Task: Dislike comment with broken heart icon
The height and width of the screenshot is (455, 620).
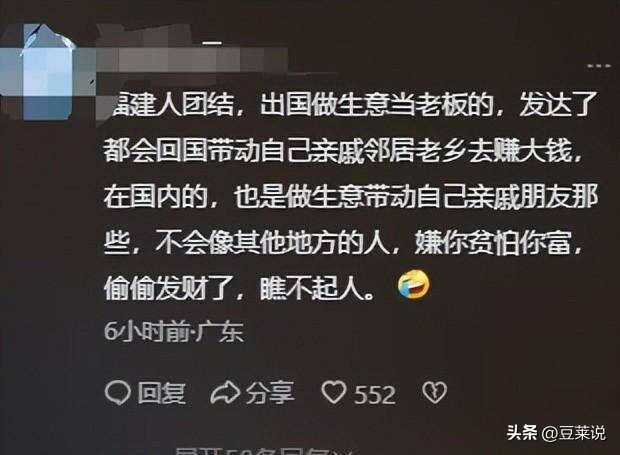Action: tap(435, 393)
